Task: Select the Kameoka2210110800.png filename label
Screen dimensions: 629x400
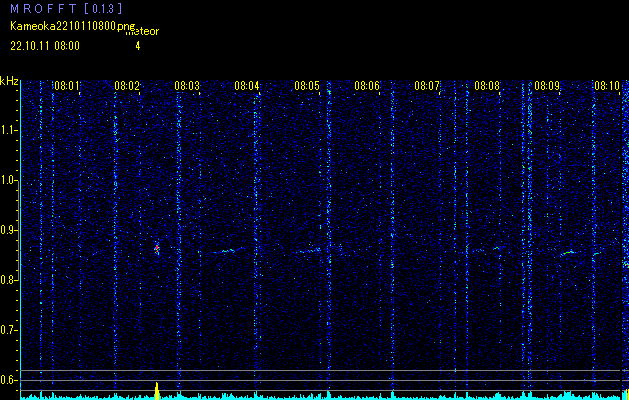Action: tap(74, 26)
